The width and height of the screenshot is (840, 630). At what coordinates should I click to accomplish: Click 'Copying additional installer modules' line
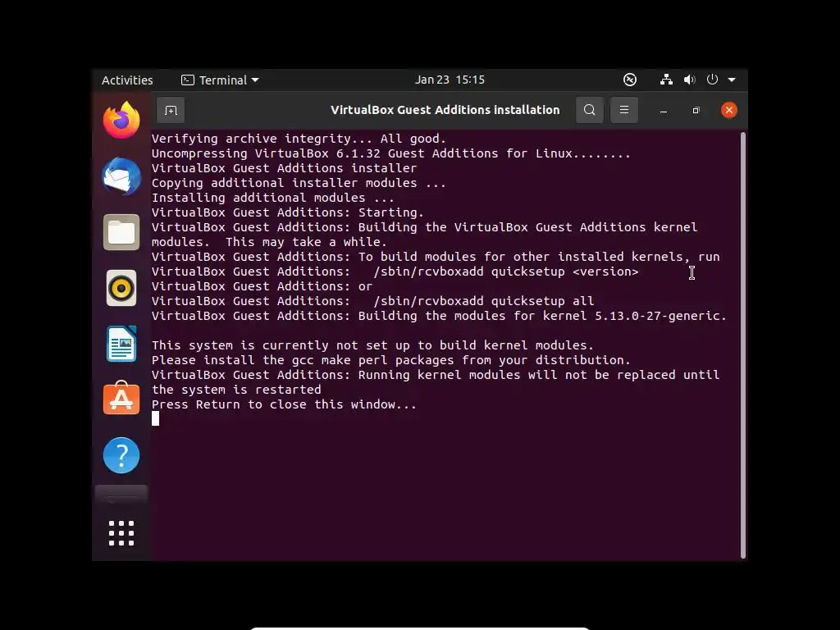click(299, 183)
